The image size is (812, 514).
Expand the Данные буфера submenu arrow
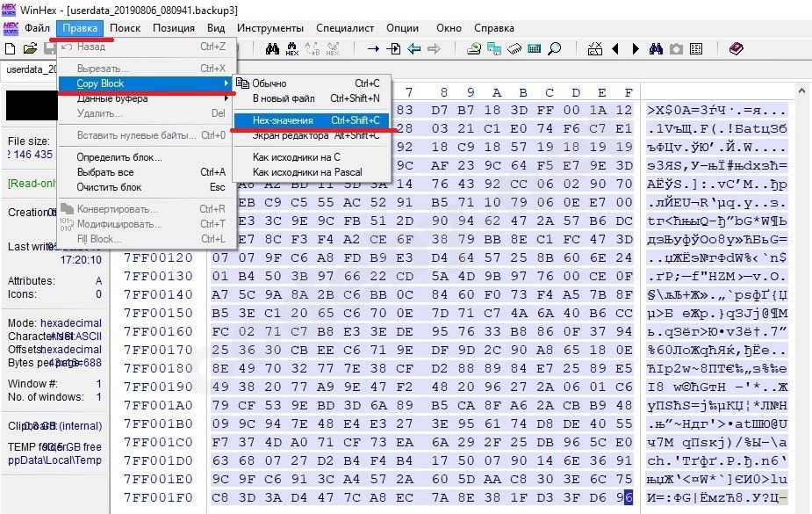tap(226, 98)
